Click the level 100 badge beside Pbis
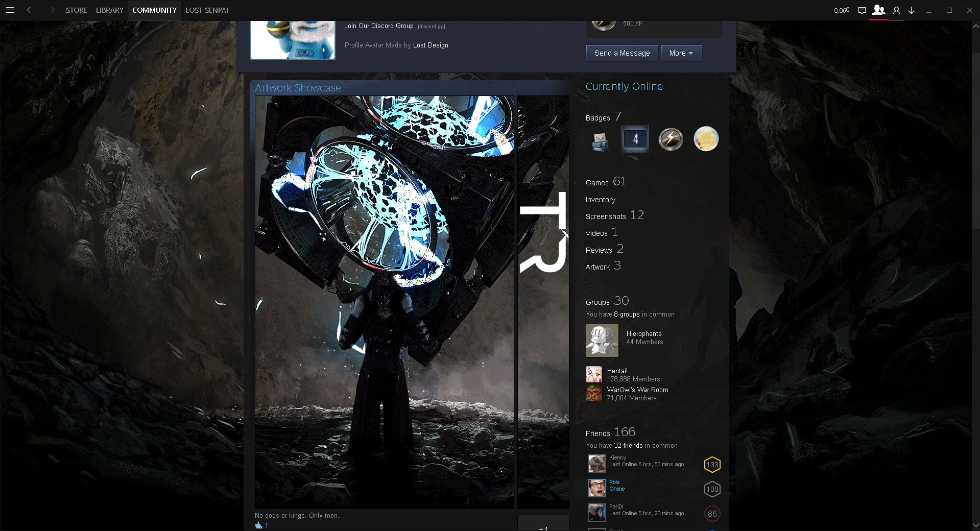This screenshot has width=980, height=531. (x=712, y=489)
